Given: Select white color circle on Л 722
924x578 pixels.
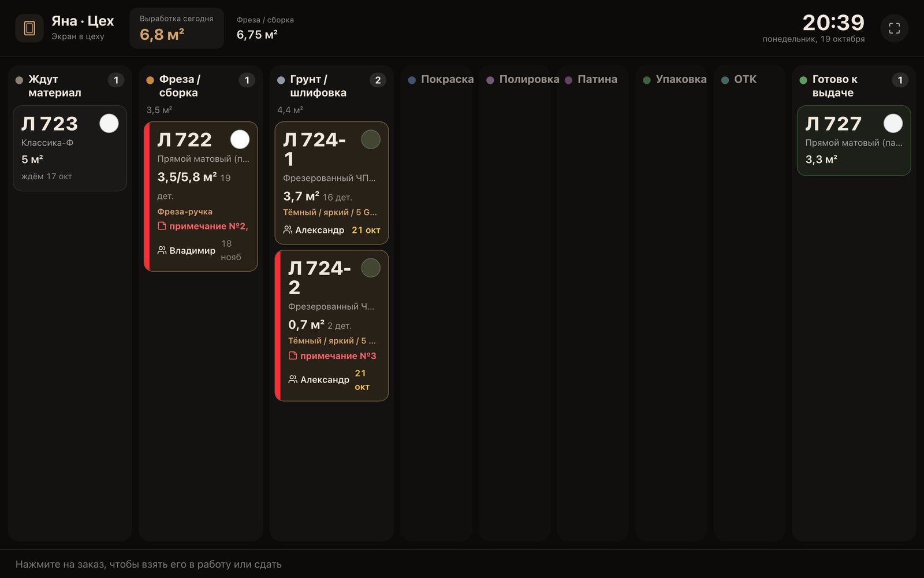Looking at the screenshot, I should pyautogui.click(x=240, y=139).
